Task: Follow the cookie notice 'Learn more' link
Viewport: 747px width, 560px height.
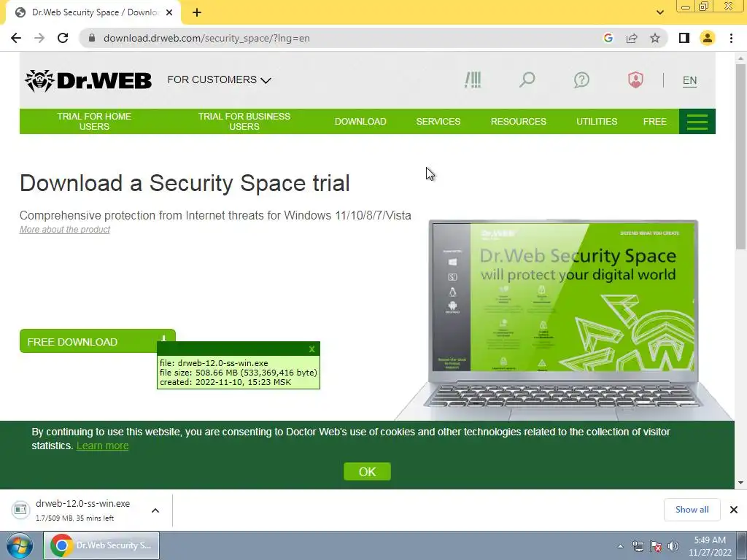Action: [102, 446]
